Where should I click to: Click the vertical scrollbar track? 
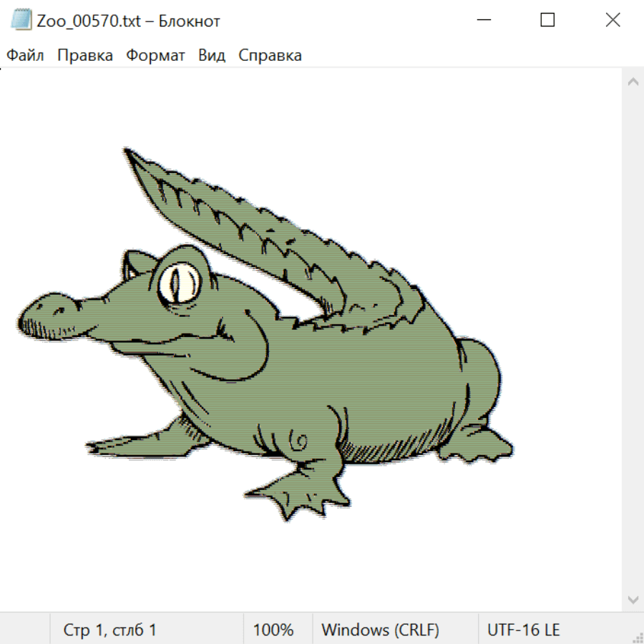tap(633, 340)
